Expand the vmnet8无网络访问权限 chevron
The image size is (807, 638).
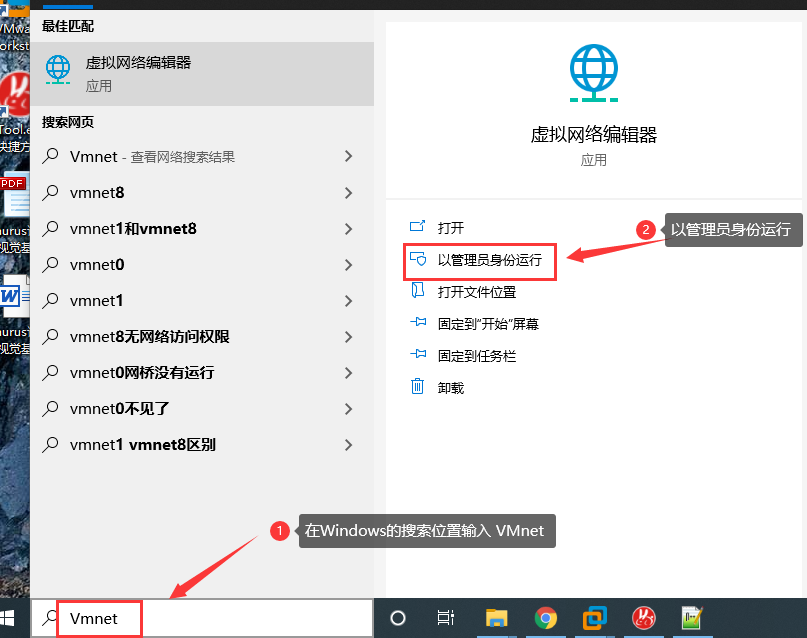click(348, 337)
